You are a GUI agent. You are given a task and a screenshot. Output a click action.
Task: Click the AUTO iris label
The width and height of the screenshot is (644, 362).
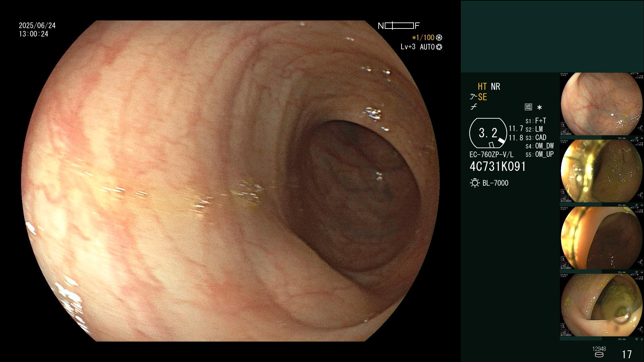click(x=427, y=47)
